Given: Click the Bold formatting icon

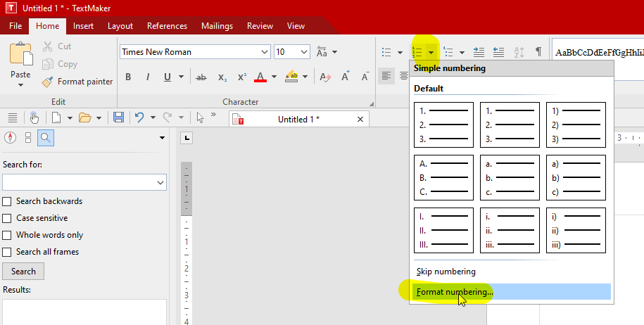Looking at the screenshot, I should coord(128,77).
